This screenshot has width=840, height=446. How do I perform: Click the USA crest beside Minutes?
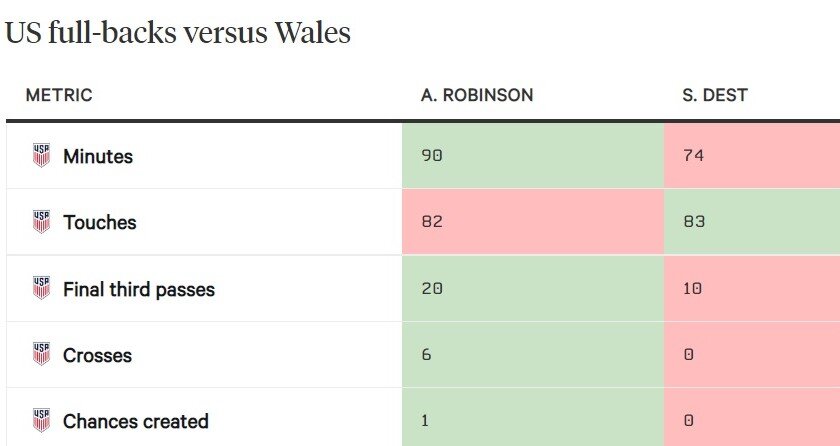pyautogui.click(x=41, y=155)
